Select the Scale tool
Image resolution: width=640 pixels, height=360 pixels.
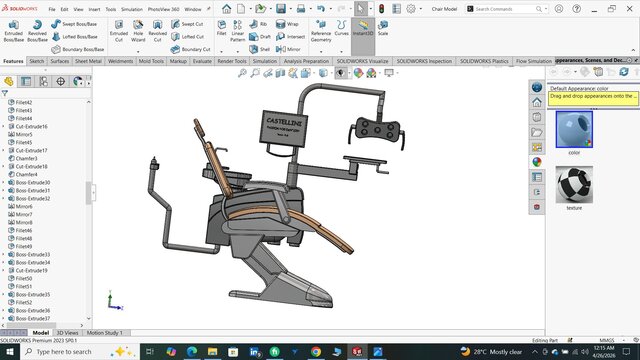tap(383, 28)
